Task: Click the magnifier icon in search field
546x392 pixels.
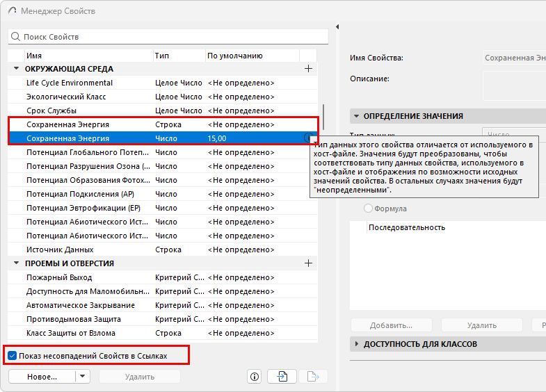Action: pos(15,37)
